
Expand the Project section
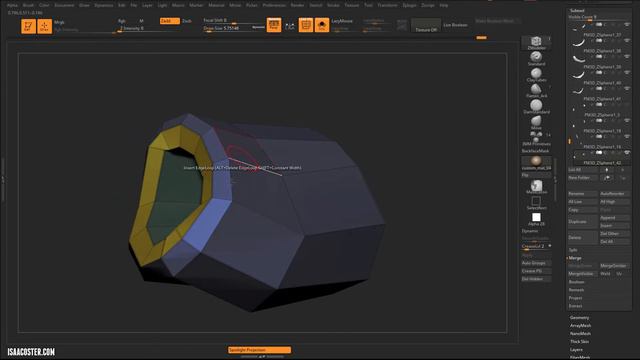(576, 298)
